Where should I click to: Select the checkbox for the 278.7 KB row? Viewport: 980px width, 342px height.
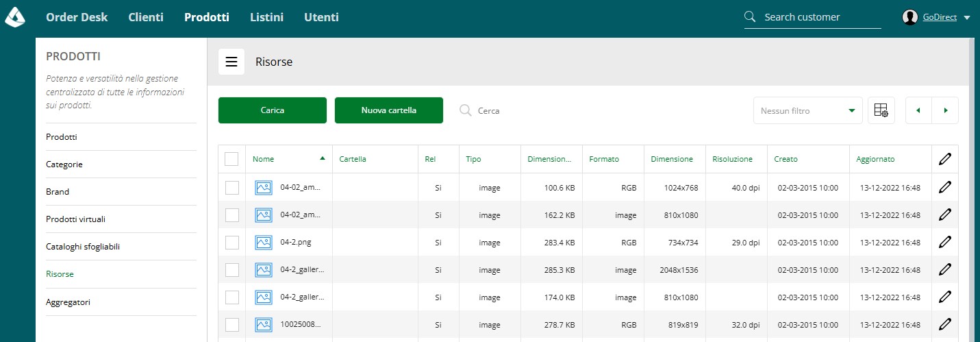tap(231, 325)
